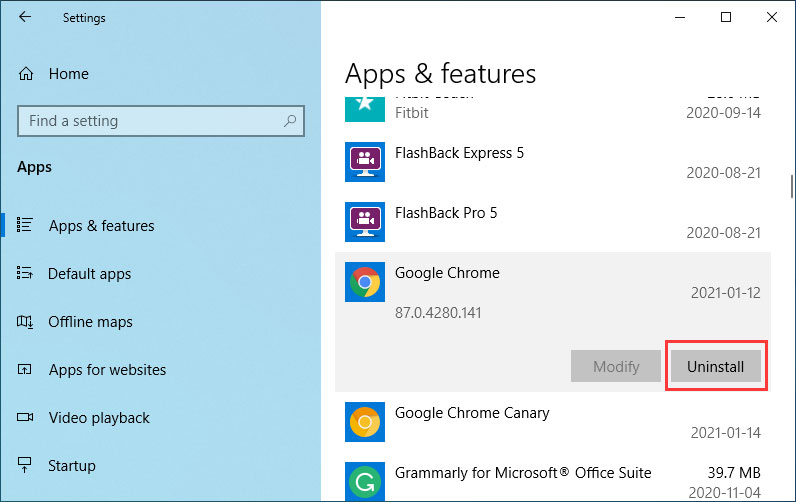Minimize the Settings window
Viewport: 796px width, 502px height.
680,17
